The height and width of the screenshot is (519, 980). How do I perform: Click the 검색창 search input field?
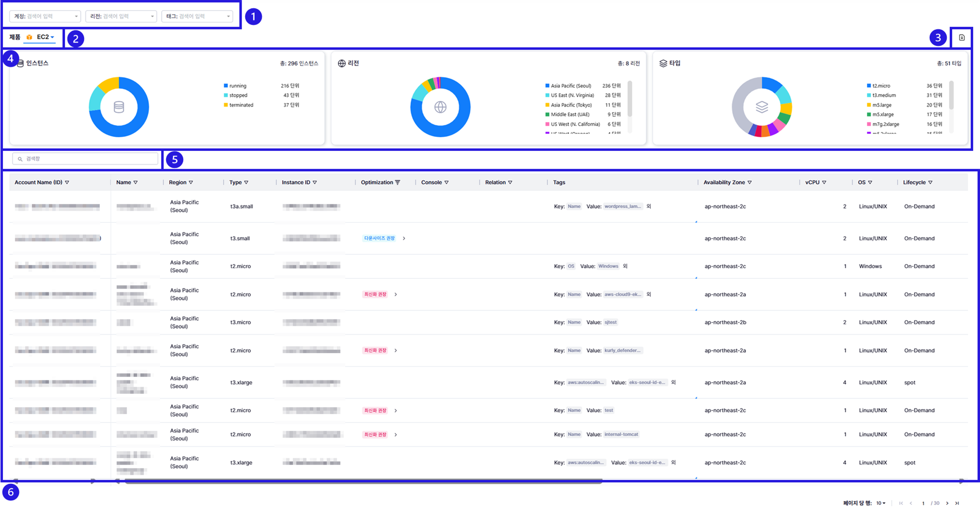coord(86,159)
